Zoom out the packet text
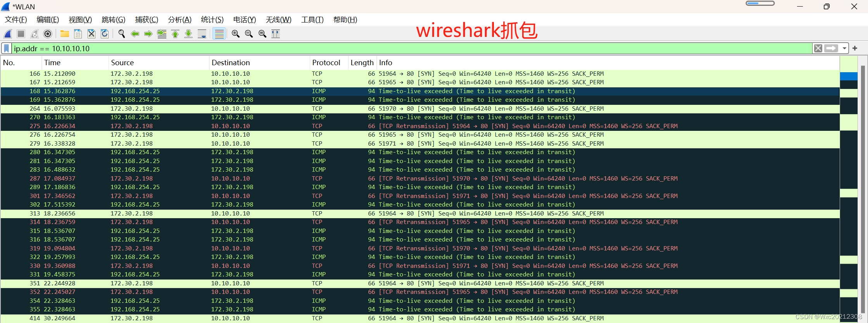The image size is (868, 323). (249, 34)
